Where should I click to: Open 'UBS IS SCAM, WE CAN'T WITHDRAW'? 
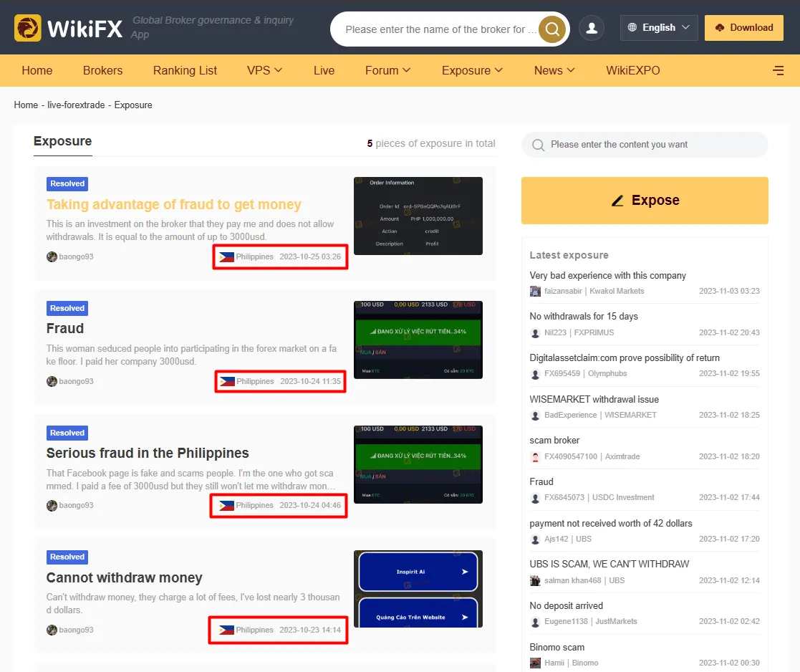[x=609, y=565]
